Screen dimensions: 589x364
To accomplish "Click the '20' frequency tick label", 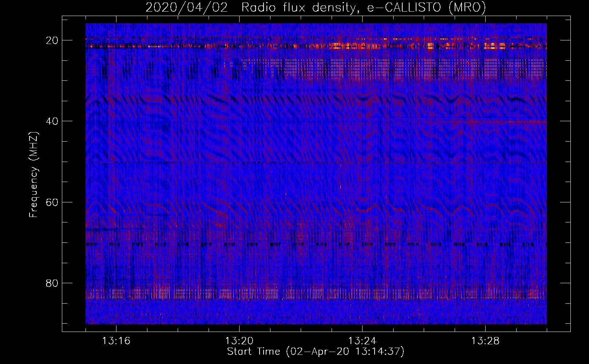I will [52, 40].
